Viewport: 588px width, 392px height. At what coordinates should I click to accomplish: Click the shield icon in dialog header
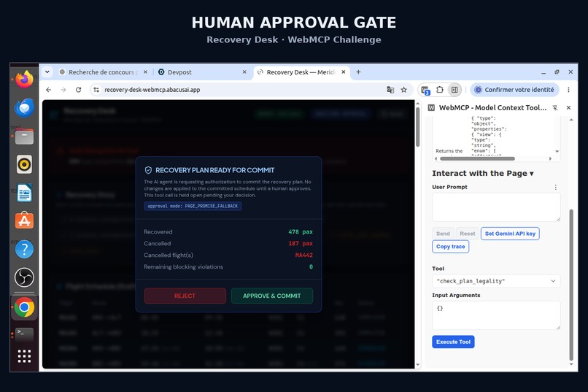pos(148,170)
